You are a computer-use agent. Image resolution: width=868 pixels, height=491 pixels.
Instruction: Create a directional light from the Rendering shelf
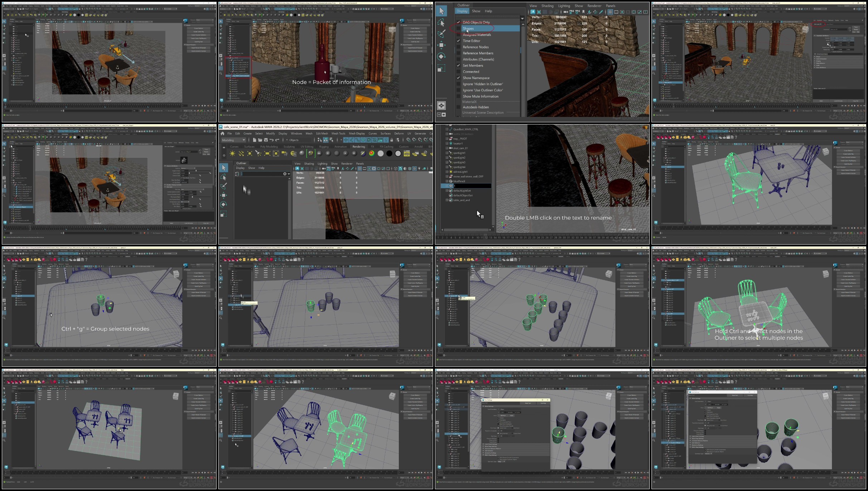click(241, 153)
